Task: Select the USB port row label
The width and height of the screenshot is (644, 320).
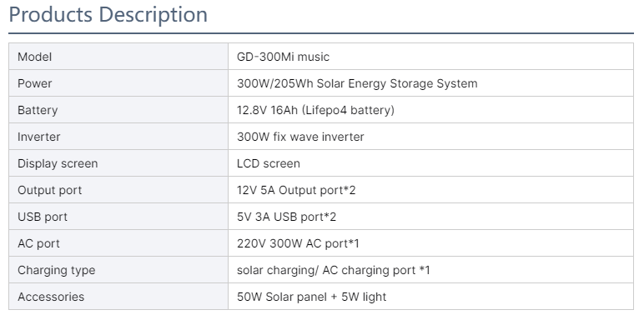Action: [43, 217]
